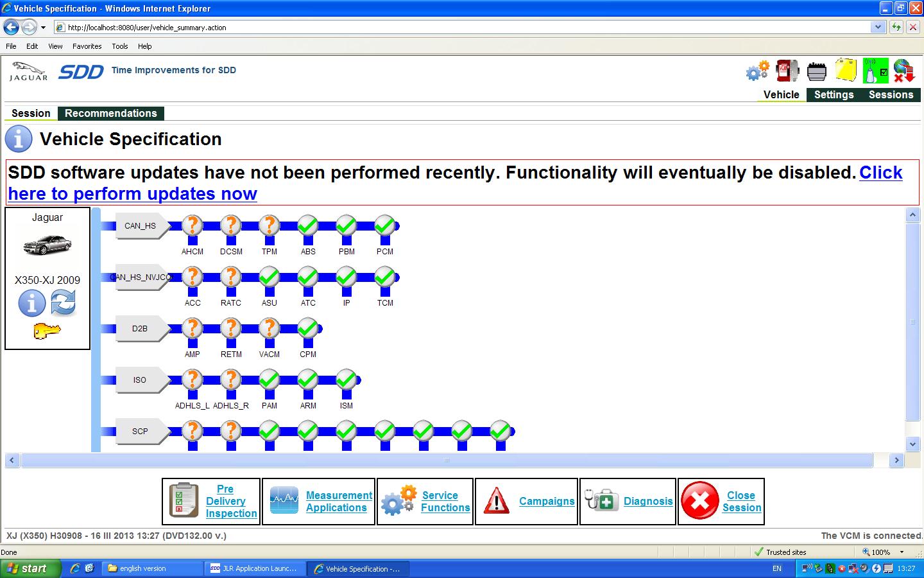Select the ABS module checkmark icon
924x578 pixels.
(308, 226)
